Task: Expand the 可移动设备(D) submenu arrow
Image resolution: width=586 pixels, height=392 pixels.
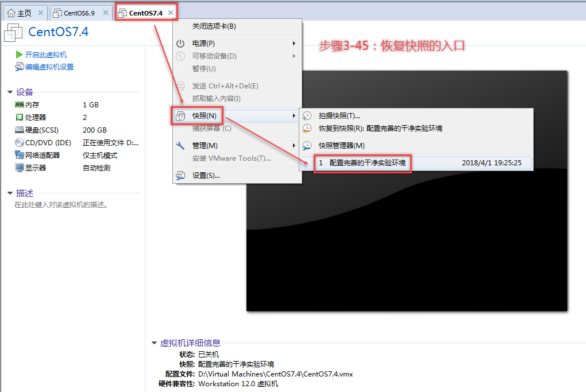Action: coord(294,56)
